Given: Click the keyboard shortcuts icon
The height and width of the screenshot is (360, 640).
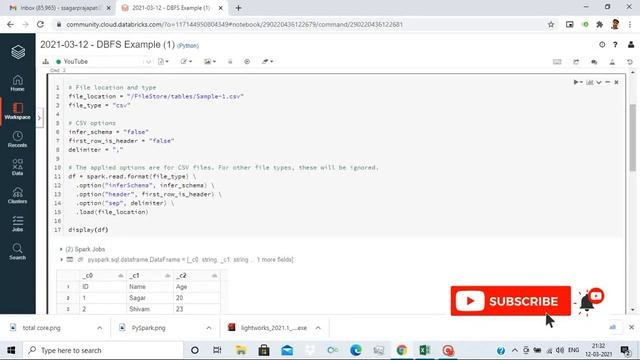Looking at the screenshot, I should tap(557, 62).
